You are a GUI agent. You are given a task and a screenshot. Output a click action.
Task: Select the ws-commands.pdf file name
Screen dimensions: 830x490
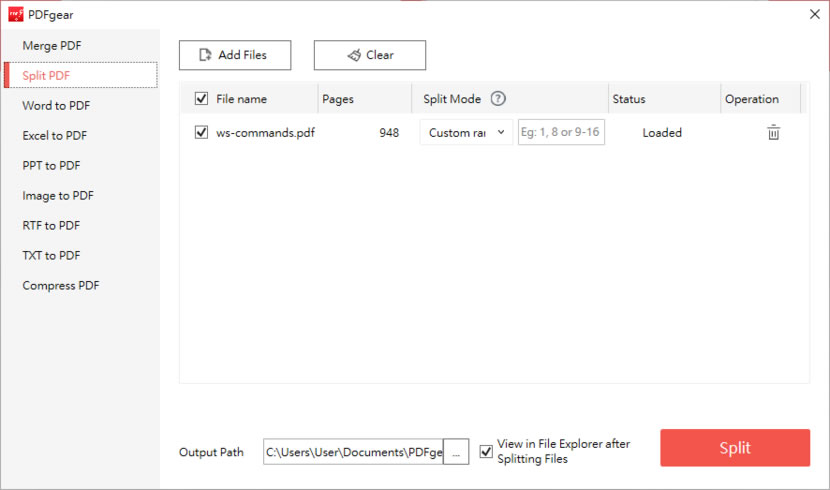[x=265, y=132]
